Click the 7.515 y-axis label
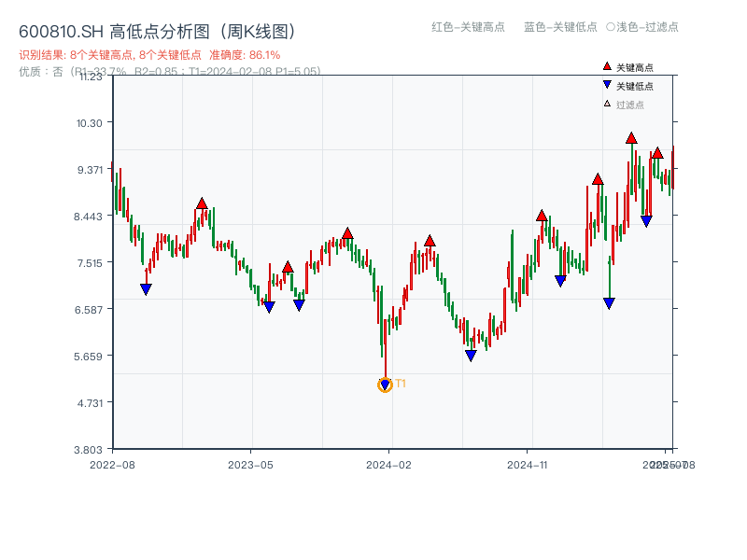747x560 pixels. pos(90,263)
